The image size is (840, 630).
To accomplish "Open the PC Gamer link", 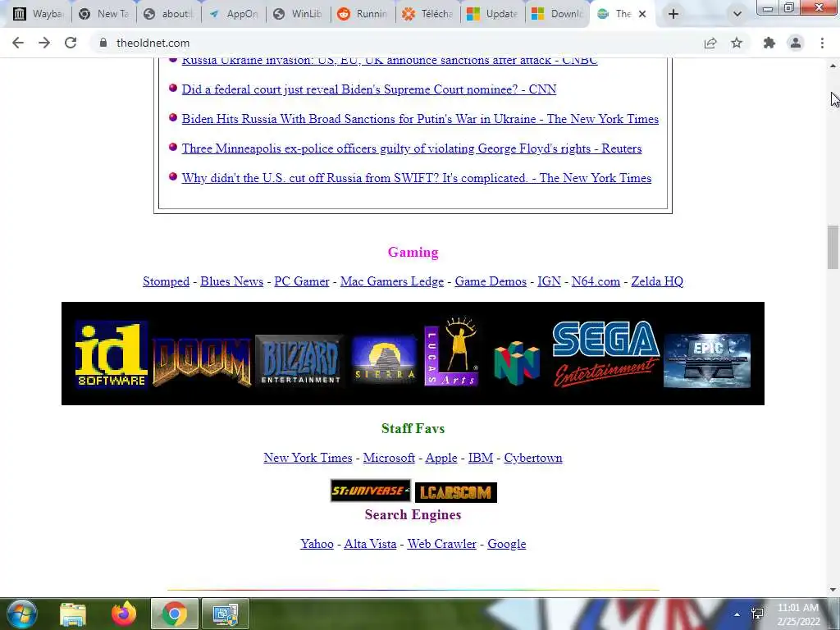I will tap(302, 281).
